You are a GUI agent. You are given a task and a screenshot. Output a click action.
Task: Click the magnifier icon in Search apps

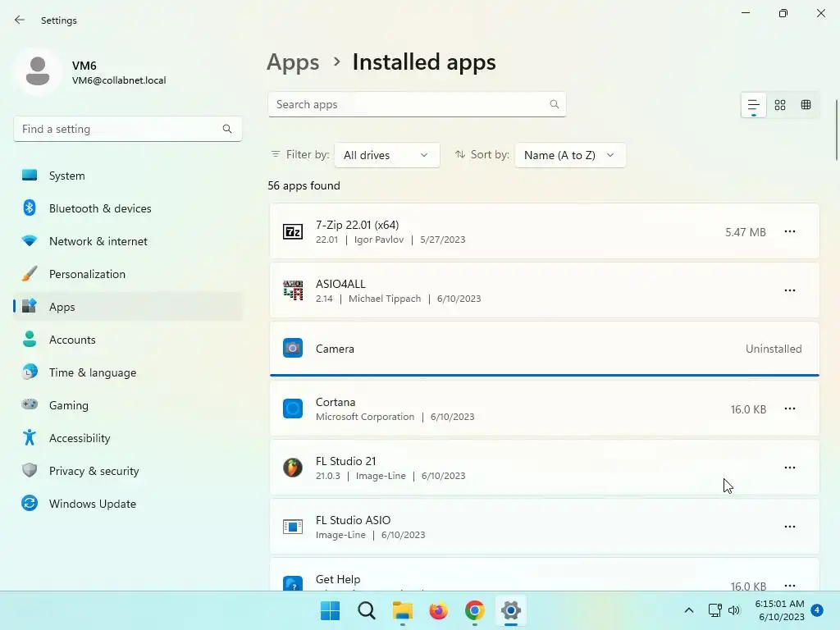554,104
